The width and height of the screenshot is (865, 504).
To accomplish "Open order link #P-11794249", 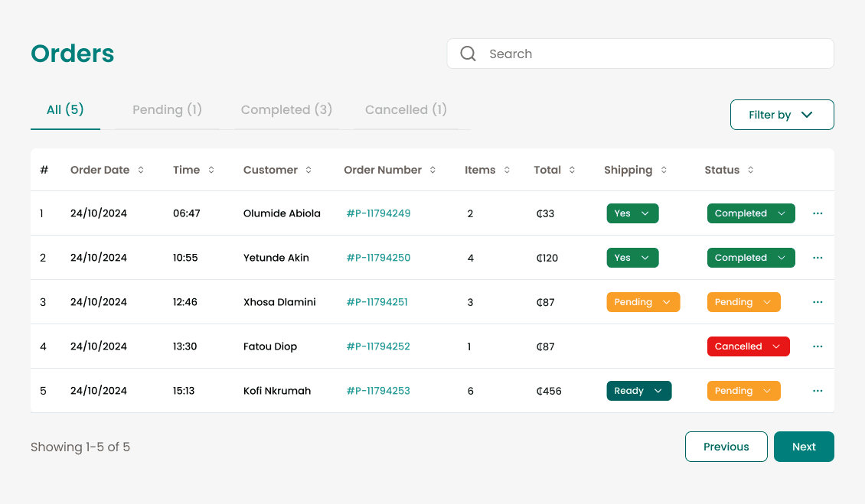I will click(378, 213).
